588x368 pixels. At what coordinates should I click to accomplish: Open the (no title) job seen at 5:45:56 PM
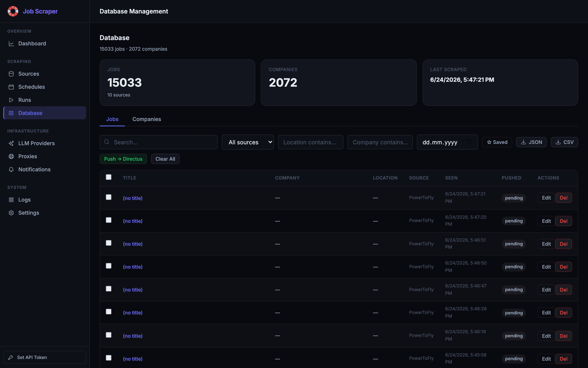click(133, 359)
